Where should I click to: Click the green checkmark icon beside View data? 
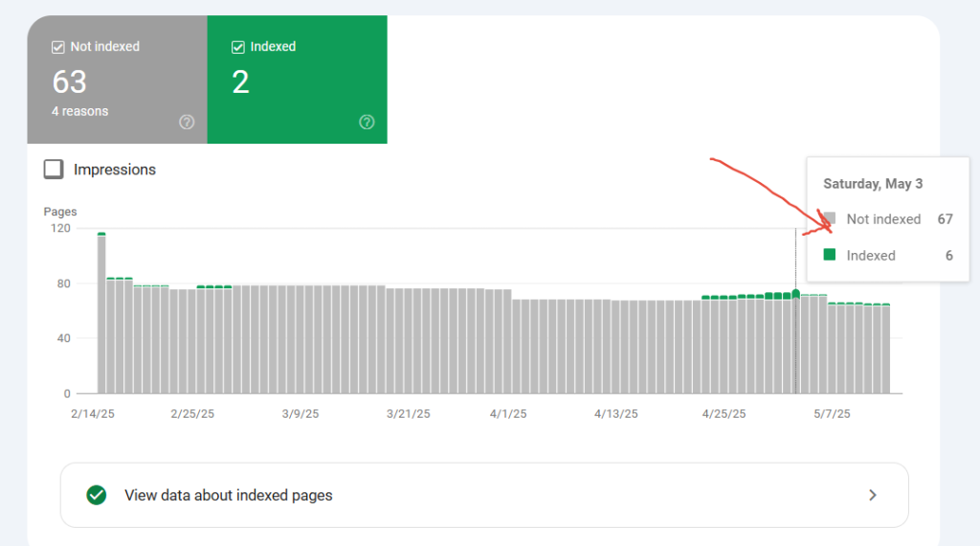coord(96,495)
